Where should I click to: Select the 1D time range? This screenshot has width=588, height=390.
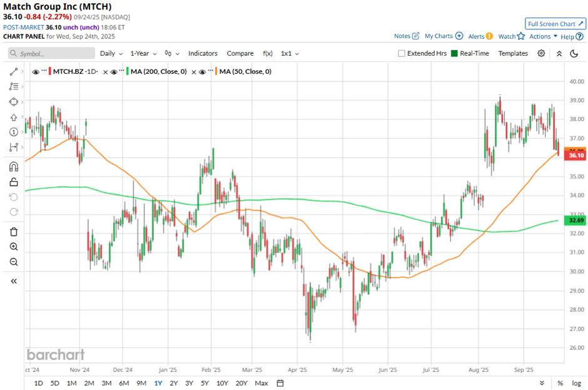coord(38,383)
